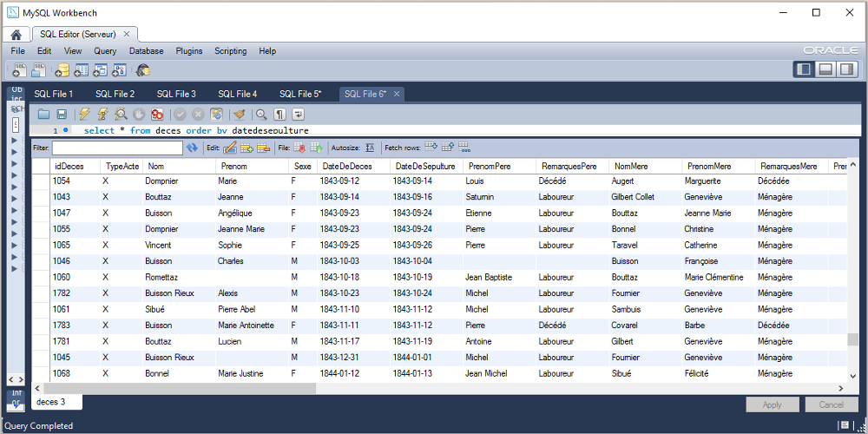Screen dimensions: 868x434
Task: Open the Query menu
Action: [x=105, y=51]
